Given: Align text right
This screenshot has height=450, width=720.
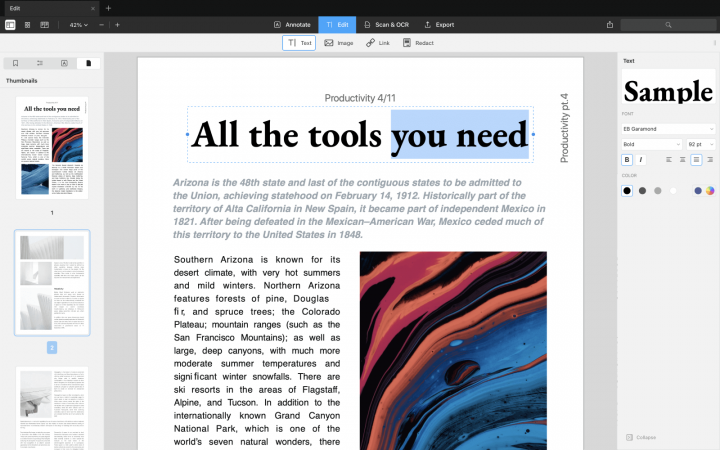Looking at the screenshot, I should point(710,160).
